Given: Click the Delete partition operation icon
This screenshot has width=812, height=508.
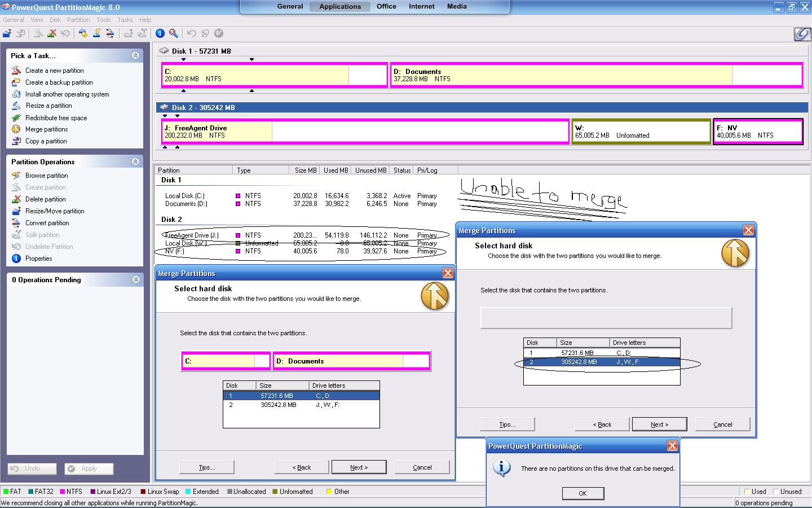Looking at the screenshot, I should 16,199.
